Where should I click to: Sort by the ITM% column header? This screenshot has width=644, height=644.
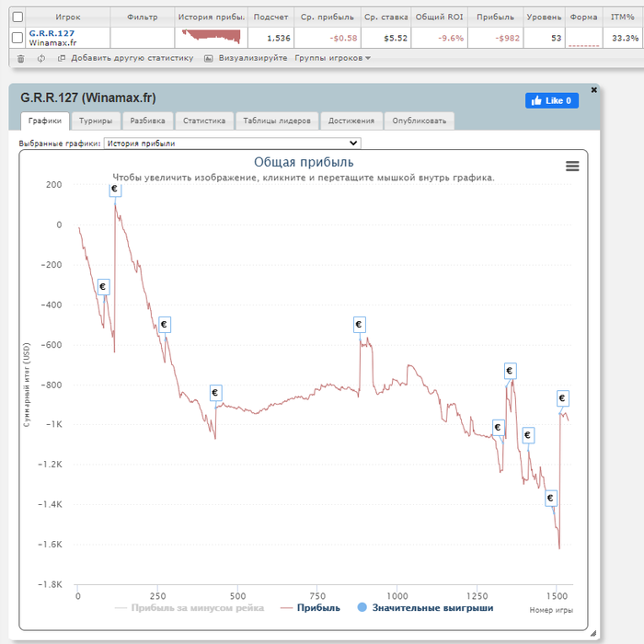click(623, 17)
